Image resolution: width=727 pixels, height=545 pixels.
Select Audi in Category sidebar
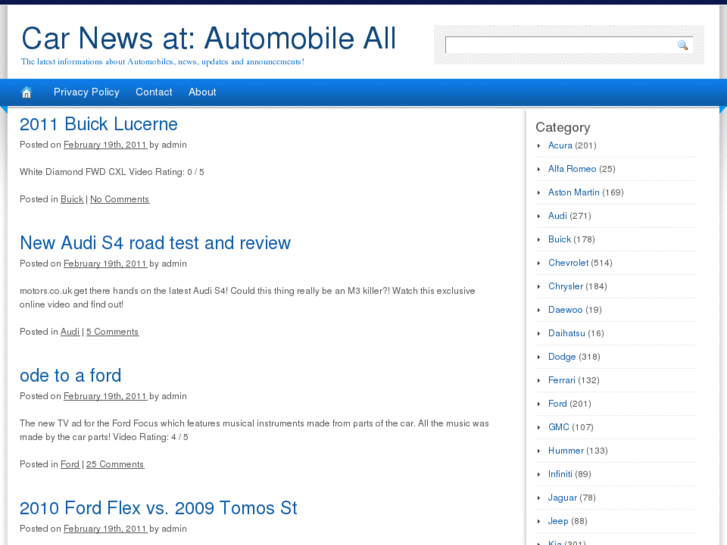coord(557,216)
